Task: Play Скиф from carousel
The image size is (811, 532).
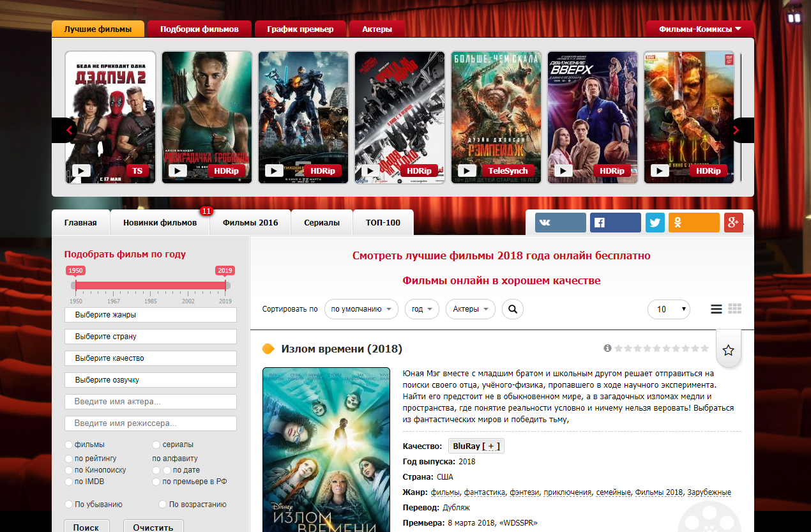Action: (660, 171)
